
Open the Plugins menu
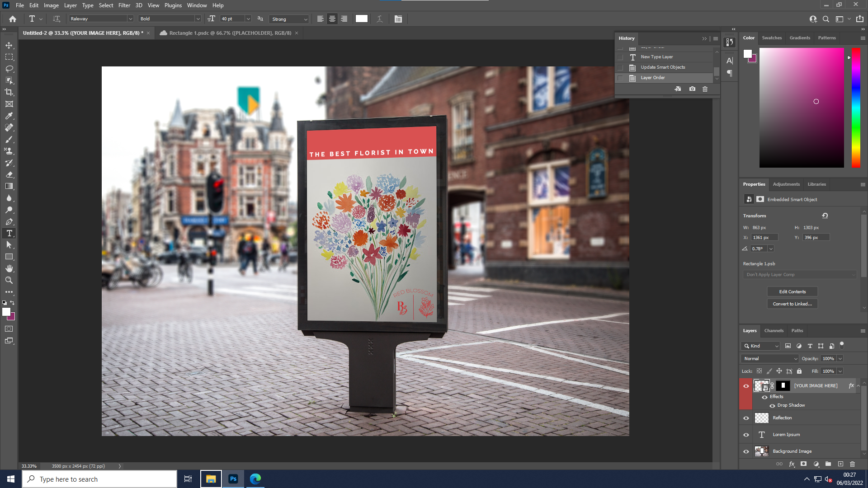[x=173, y=5]
